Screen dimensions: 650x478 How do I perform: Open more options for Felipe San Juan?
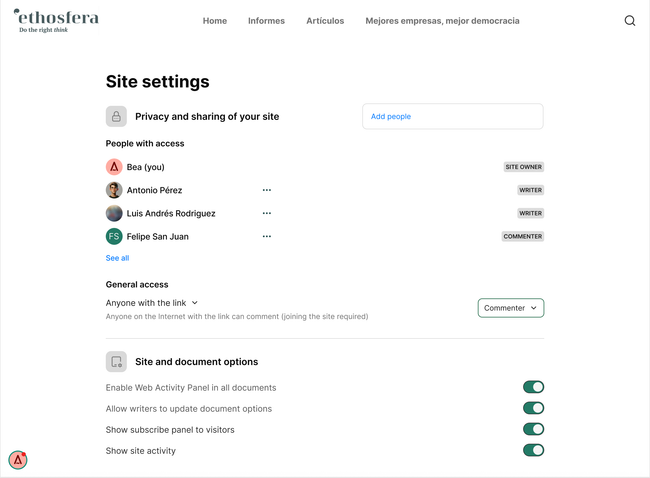click(x=267, y=237)
